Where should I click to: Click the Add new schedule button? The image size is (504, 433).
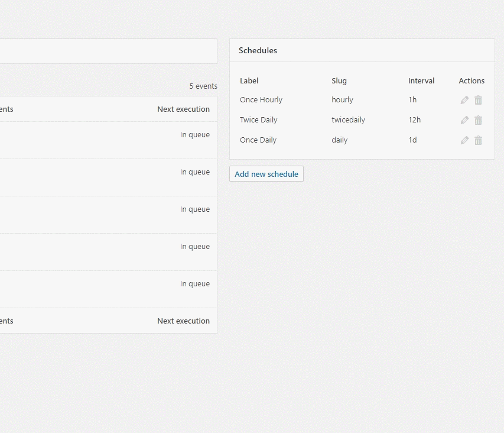[266, 174]
